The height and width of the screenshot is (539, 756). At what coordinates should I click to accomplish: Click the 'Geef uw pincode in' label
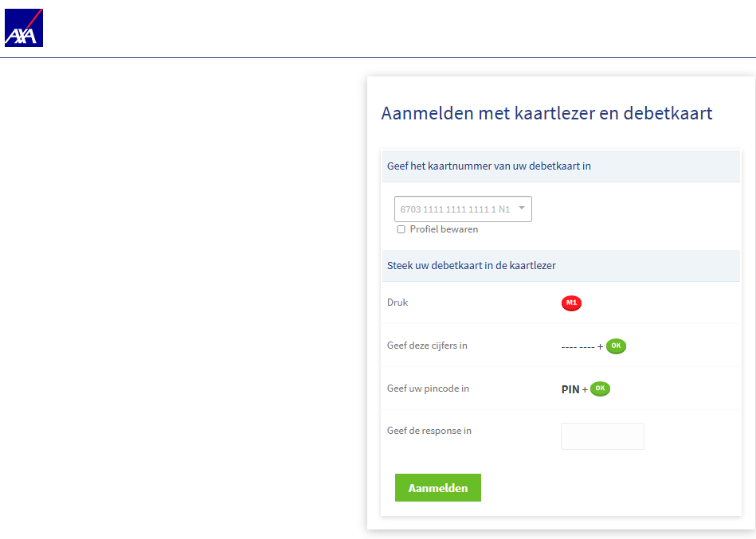[427, 389]
